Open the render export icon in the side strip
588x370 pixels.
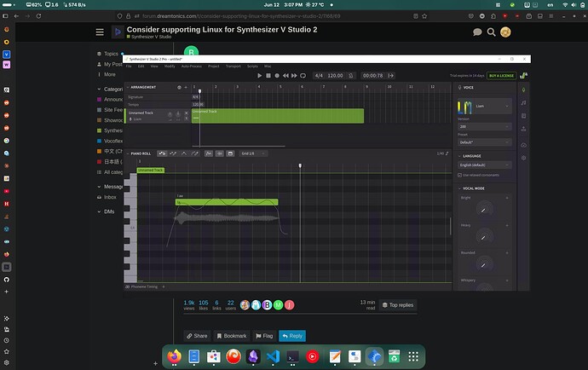point(523,129)
